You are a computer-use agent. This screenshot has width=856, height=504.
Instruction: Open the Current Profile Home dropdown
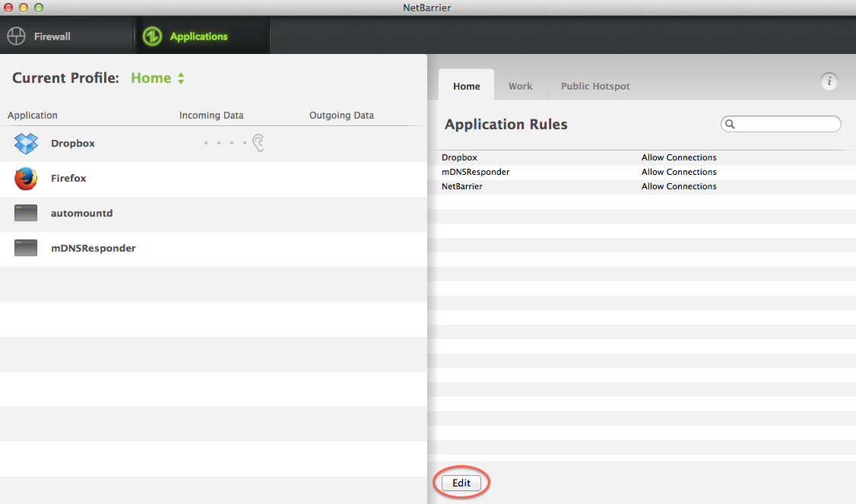(157, 78)
